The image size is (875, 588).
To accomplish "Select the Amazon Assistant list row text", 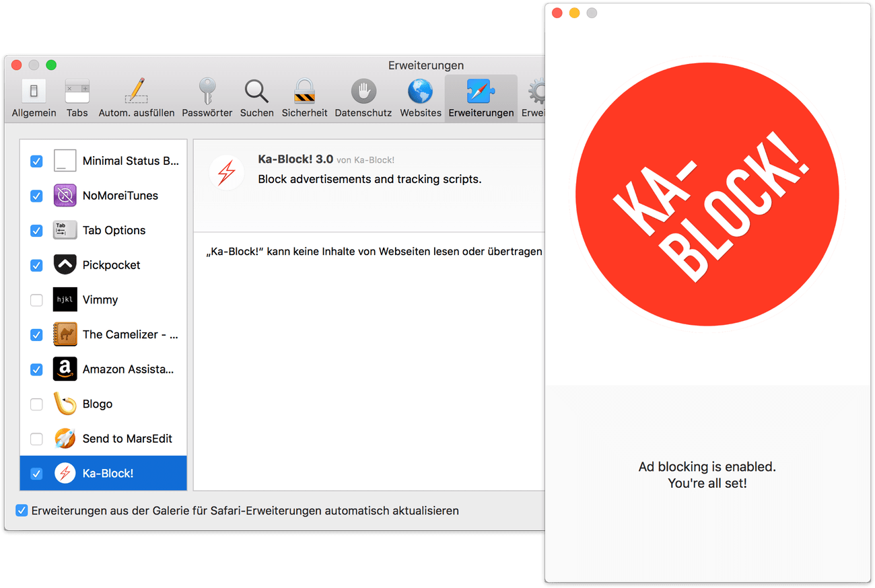I will [129, 369].
